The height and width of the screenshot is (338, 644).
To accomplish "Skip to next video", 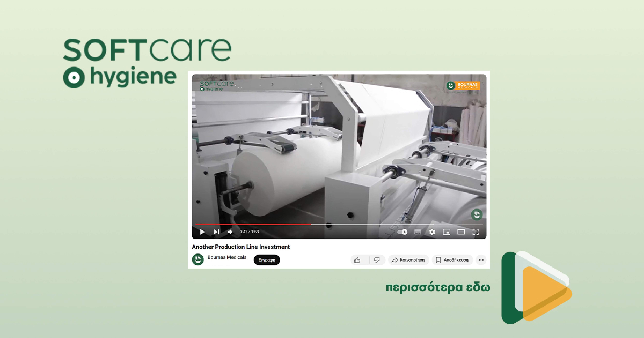I will (x=217, y=232).
